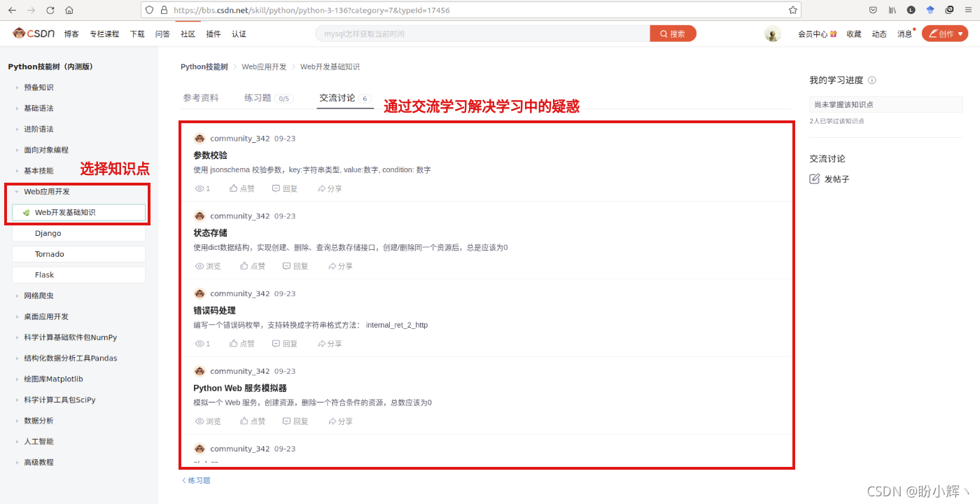
Task: Click the 搜索 search button
Action: pyautogui.click(x=673, y=34)
